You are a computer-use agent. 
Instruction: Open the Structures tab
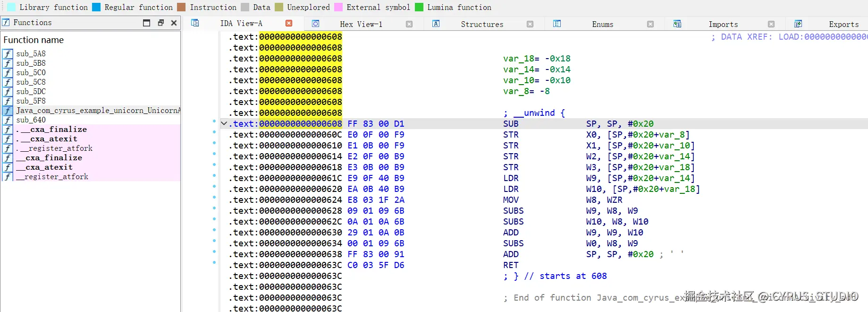pos(482,24)
